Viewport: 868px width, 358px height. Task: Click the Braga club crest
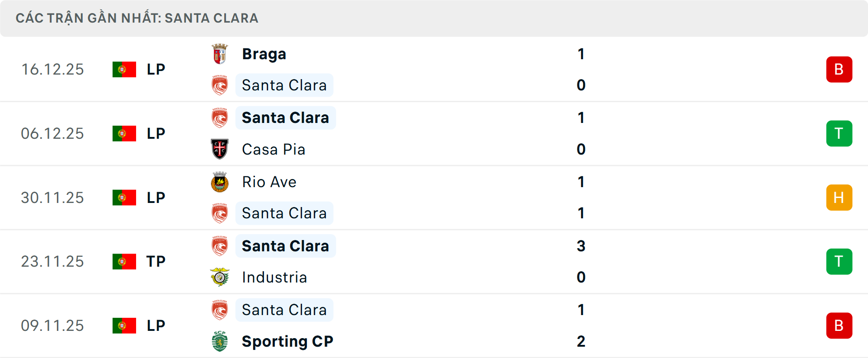pos(220,53)
